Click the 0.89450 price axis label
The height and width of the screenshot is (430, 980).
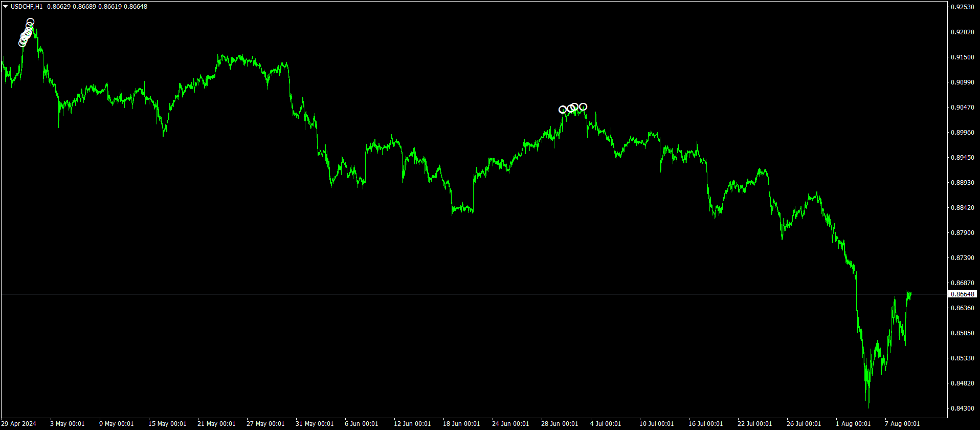(962, 158)
